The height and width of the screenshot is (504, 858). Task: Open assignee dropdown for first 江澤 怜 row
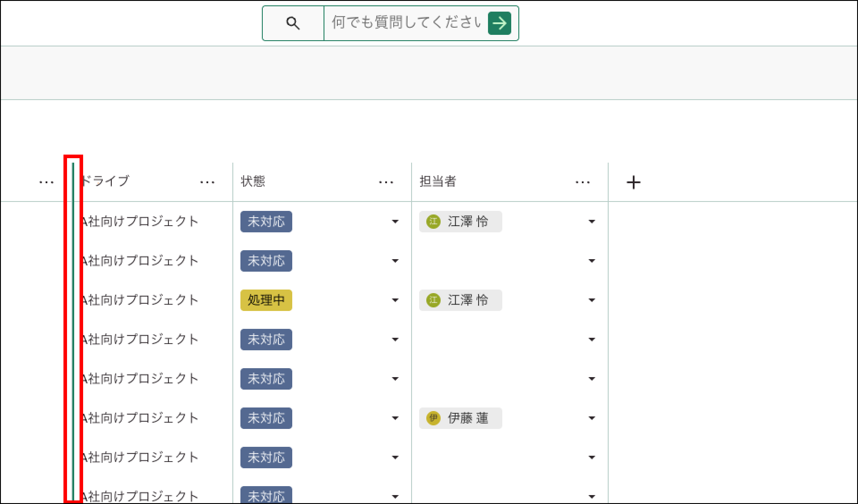click(x=592, y=222)
